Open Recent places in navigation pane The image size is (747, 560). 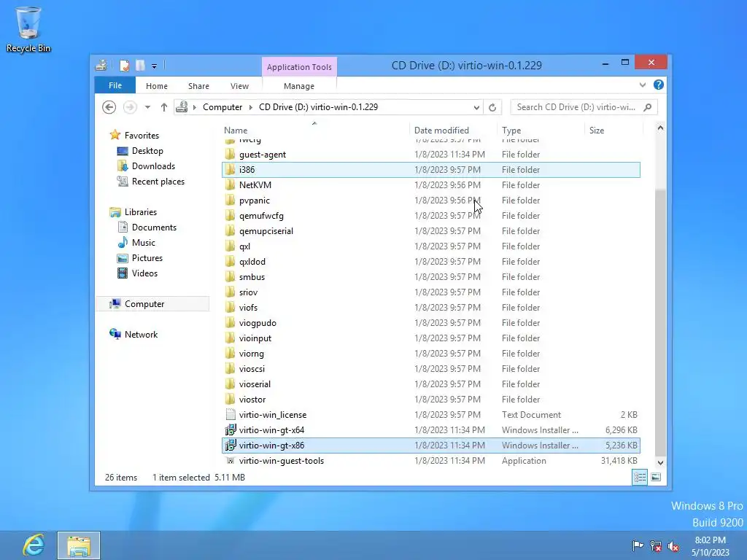coord(158,182)
